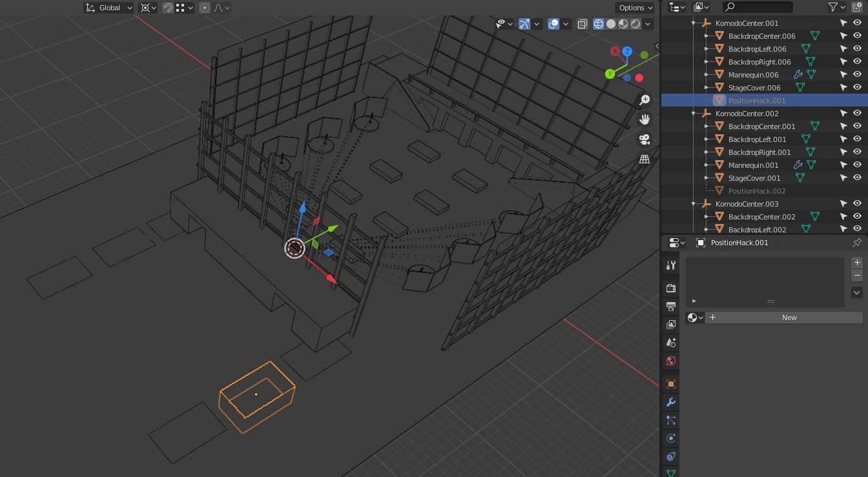Collapse the KomodoCenter.001 tree node
868x477 pixels.
(694, 23)
